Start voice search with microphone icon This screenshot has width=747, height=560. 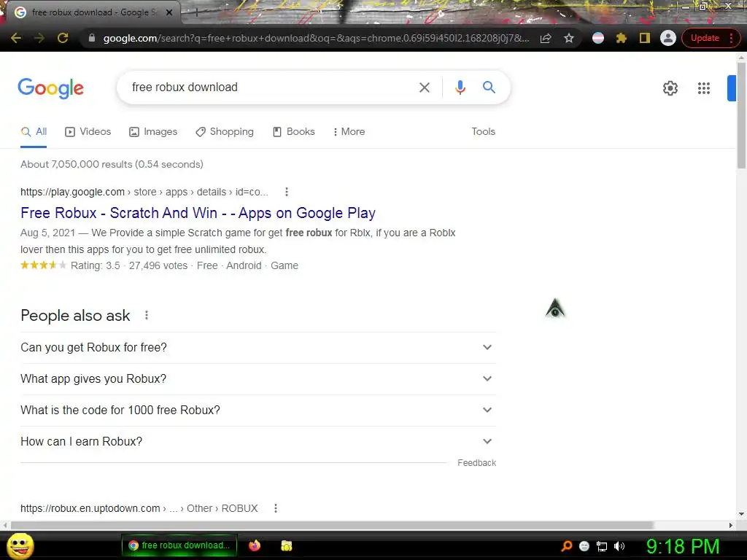coord(460,87)
